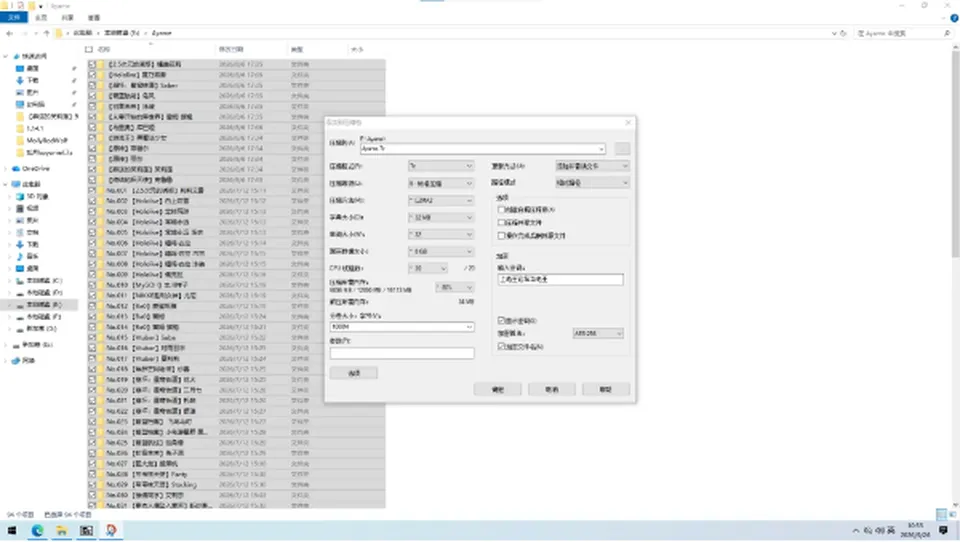
Task: Open the Music folder in the navigation pane
Action: click(32, 256)
